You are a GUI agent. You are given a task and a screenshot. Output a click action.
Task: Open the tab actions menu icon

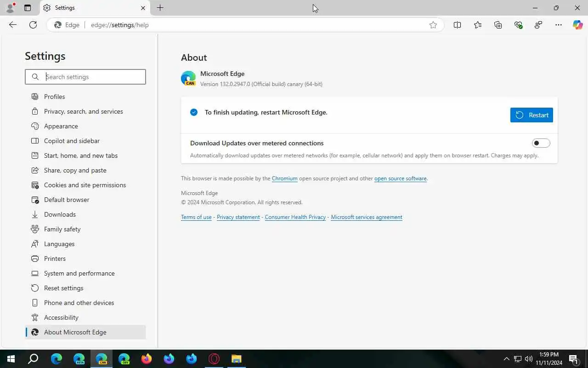[x=28, y=8]
